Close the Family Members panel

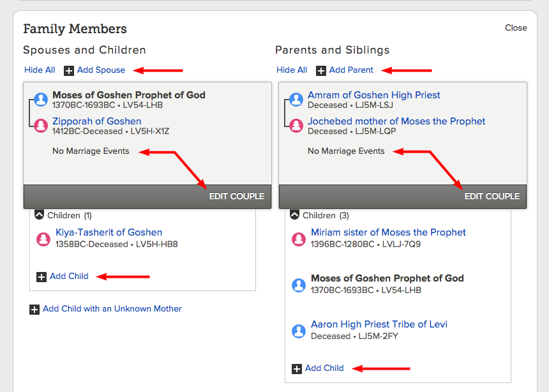516,27
